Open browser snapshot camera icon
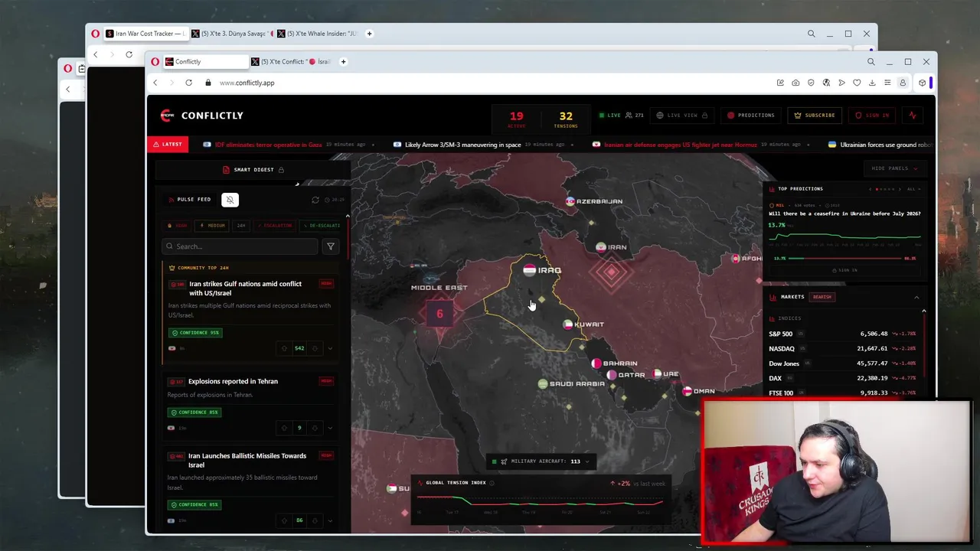980x551 pixels. (x=795, y=83)
